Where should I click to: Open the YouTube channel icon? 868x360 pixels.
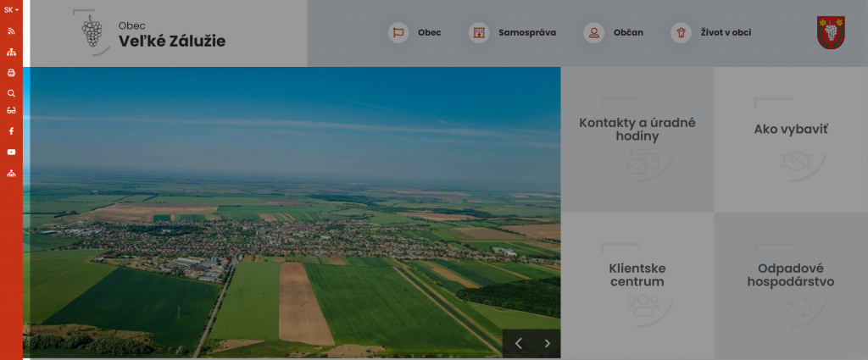tap(11, 152)
